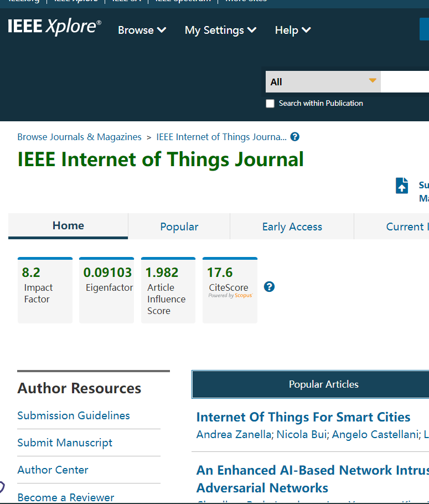Open article Internet Of Things For Smart Cities
This screenshot has height=504, width=429.
303,417
